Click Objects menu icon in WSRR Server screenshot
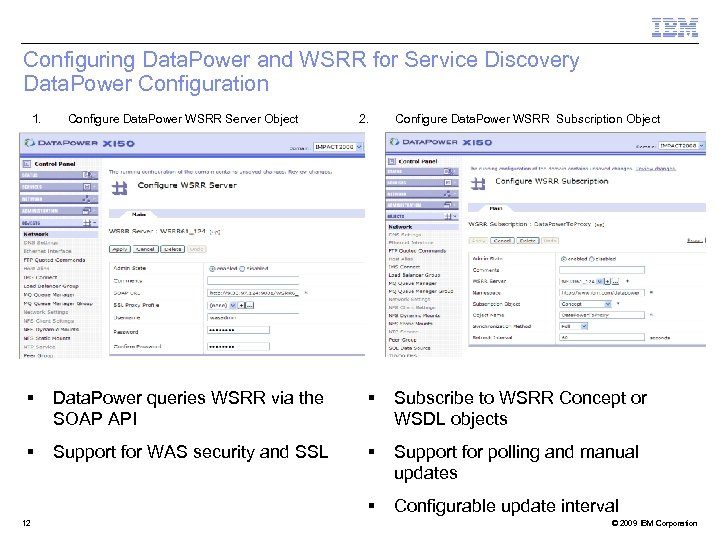Viewport: 720px width, 540px height. pyautogui.click(x=87, y=223)
